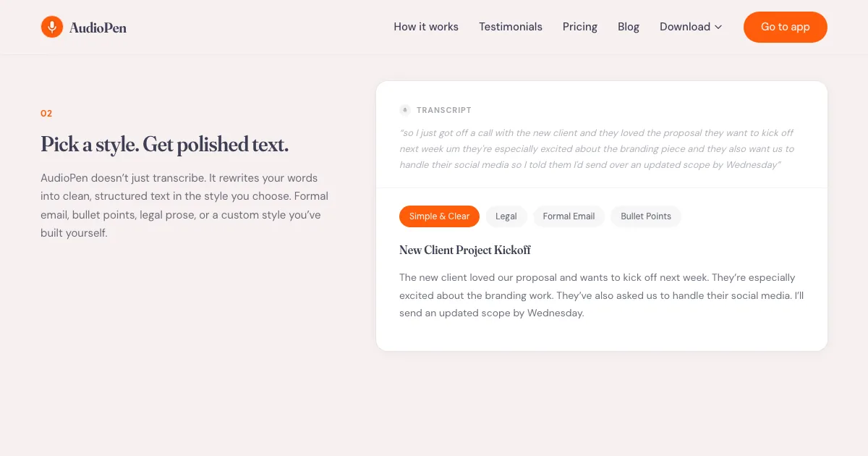The width and height of the screenshot is (868, 456).
Task: Click the AudioPen brand name text
Action: point(98,28)
